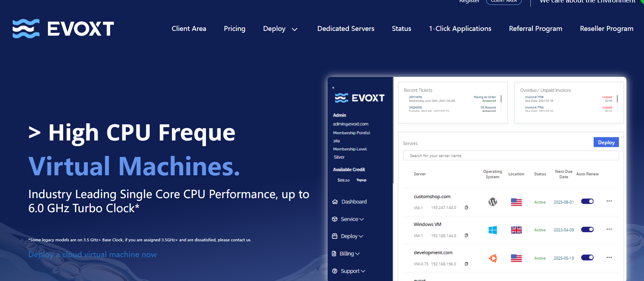Click the Dashboard home icon in sidebar
The height and width of the screenshot is (281, 644).
click(x=335, y=202)
